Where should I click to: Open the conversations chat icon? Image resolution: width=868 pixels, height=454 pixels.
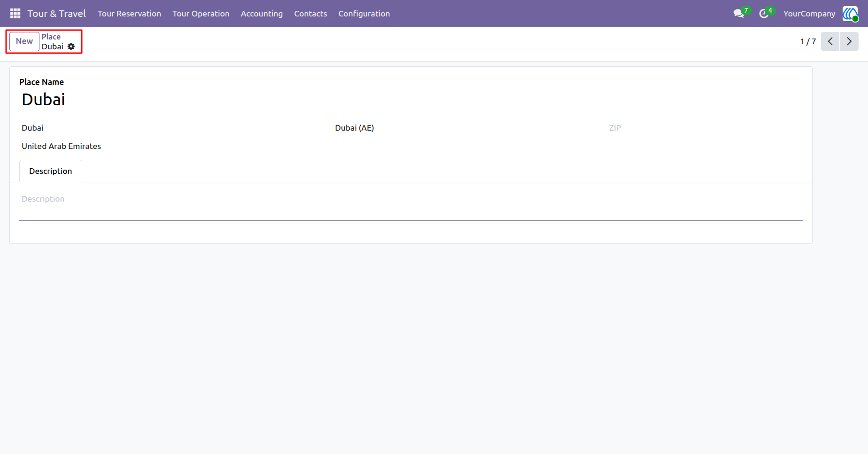pyautogui.click(x=739, y=14)
